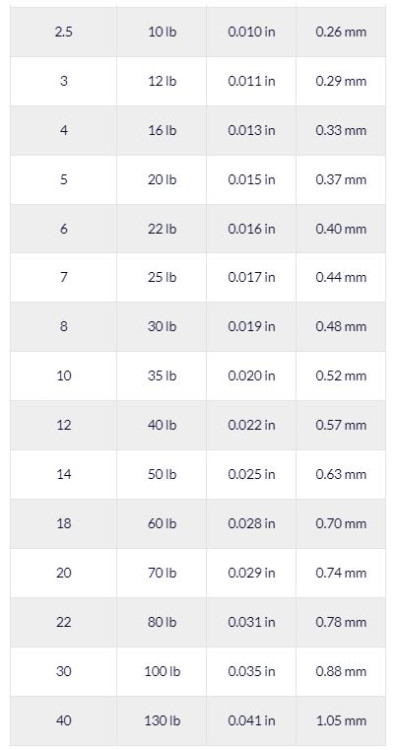Click the 0.016 in cell
The image size is (398, 750).
[251, 229]
